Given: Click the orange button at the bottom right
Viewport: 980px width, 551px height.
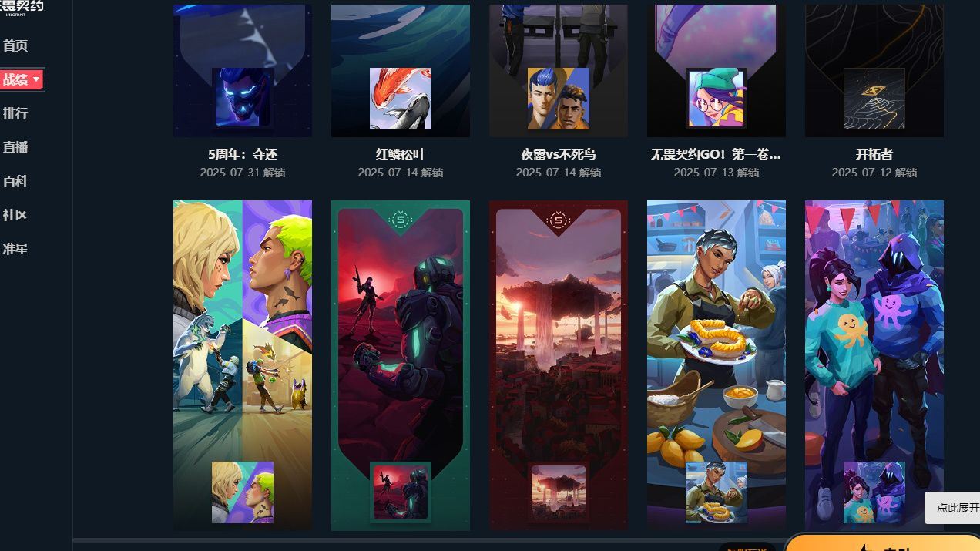Looking at the screenshot, I should tap(883, 543).
